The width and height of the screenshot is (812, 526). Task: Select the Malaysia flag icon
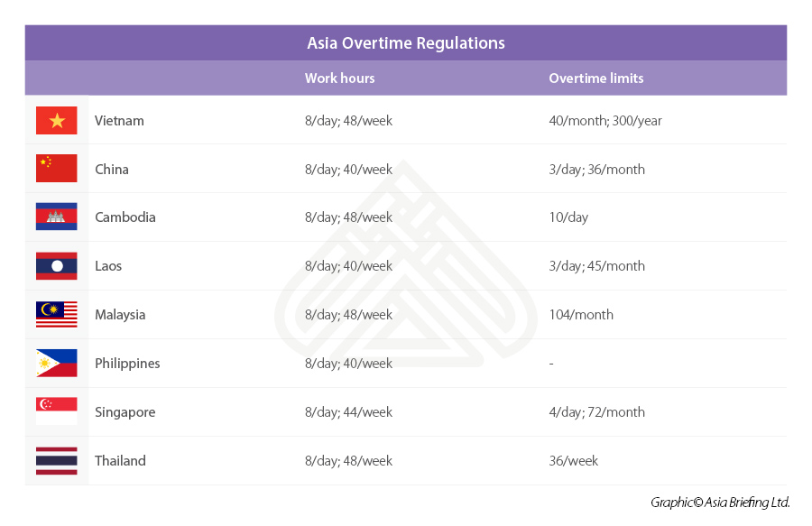(57, 315)
